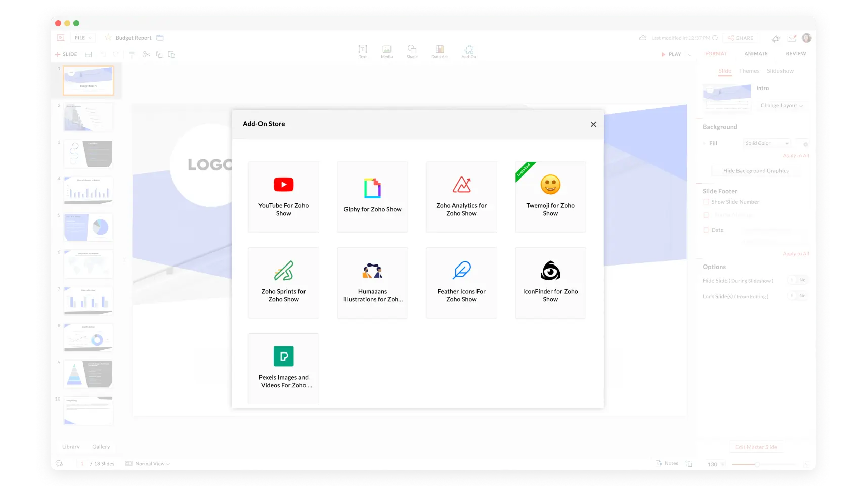
Task: Open the YouTube For Zoho Show add-on
Action: pyautogui.click(x=283, y=197)
